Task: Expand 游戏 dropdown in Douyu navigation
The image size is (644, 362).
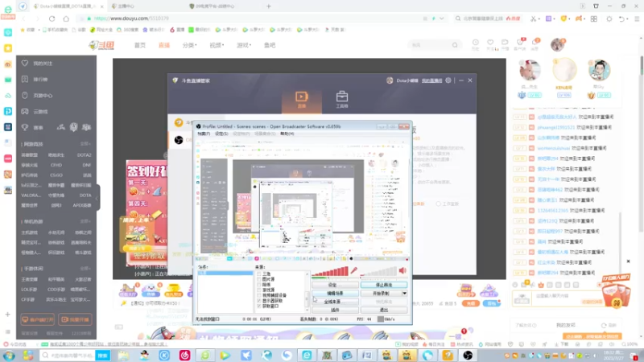Action: (x=244, y=45)
